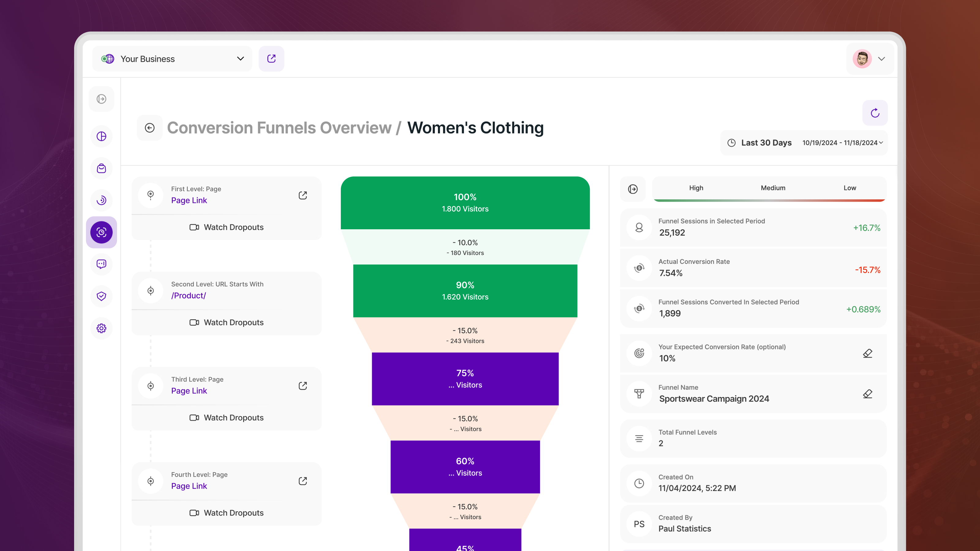Navigate to Conversion Funnels Overview breadcrumb

[x=279, y=128]
